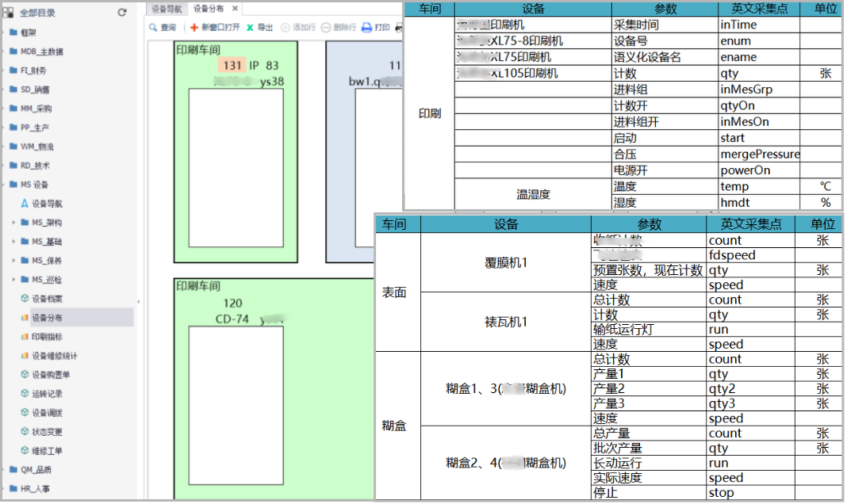The width and height of the screenshot is (847, 504).
Task: Click the refresh icon beside 全部目录
Action: 122,13
